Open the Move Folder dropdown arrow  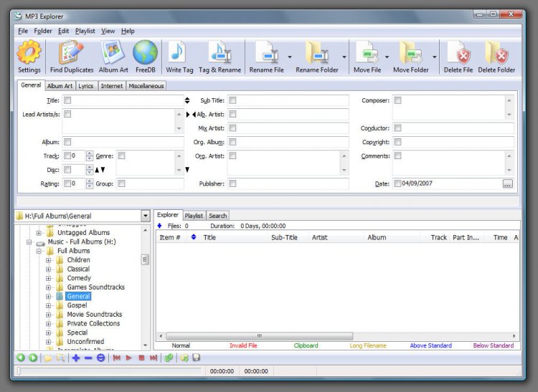coord(435,57)
